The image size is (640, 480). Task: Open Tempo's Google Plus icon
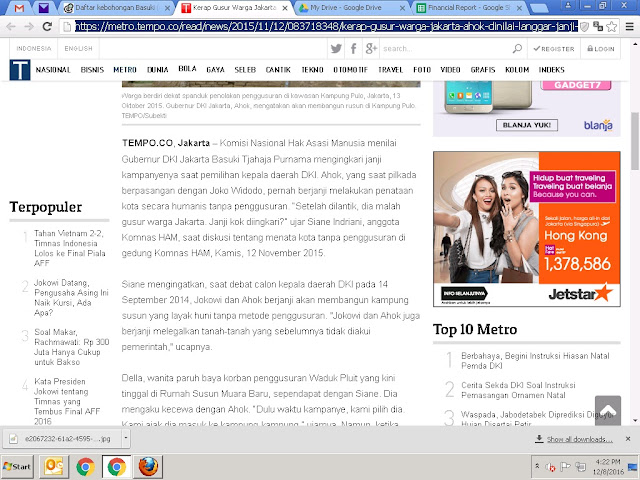pyautogui.click(x=371, y=49)
